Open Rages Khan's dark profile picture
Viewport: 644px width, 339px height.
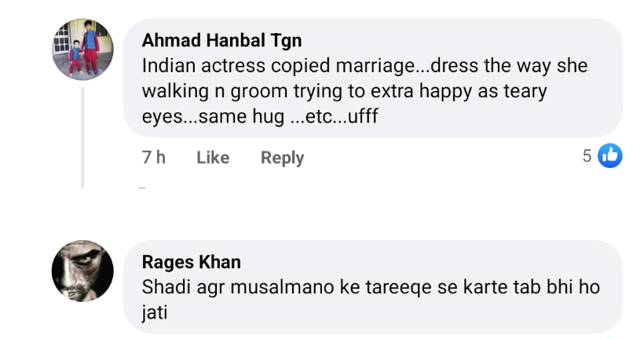point(83,272)
